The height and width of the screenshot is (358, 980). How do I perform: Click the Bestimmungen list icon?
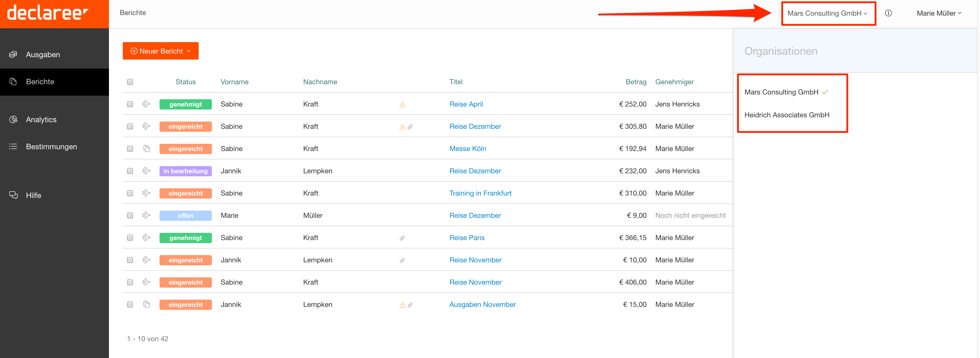point(13,147)
